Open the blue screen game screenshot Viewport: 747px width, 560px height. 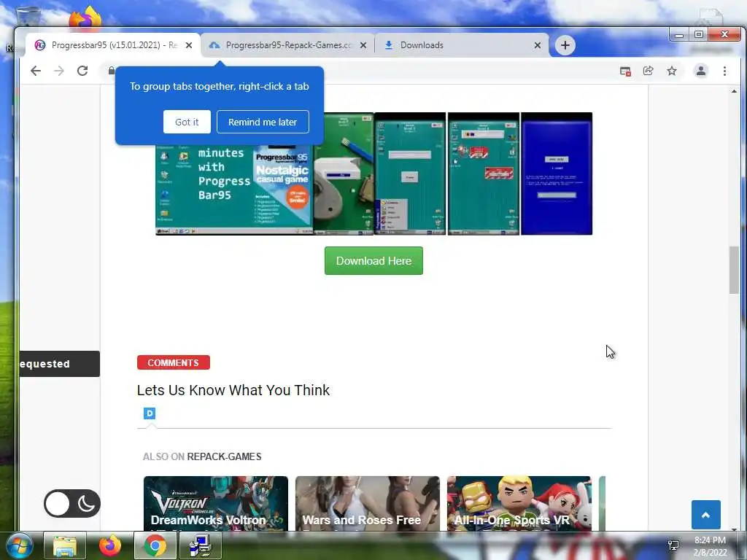coord(557,174)
